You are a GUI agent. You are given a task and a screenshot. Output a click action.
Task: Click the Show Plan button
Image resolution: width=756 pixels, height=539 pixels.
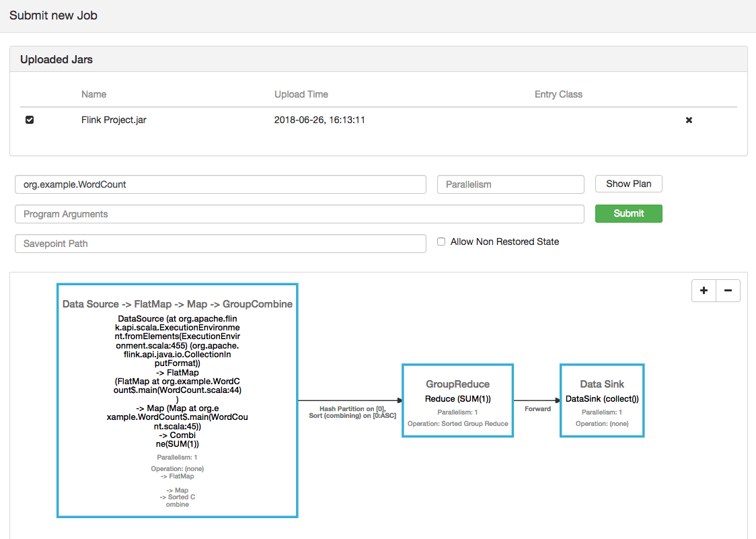pos(628,184)
